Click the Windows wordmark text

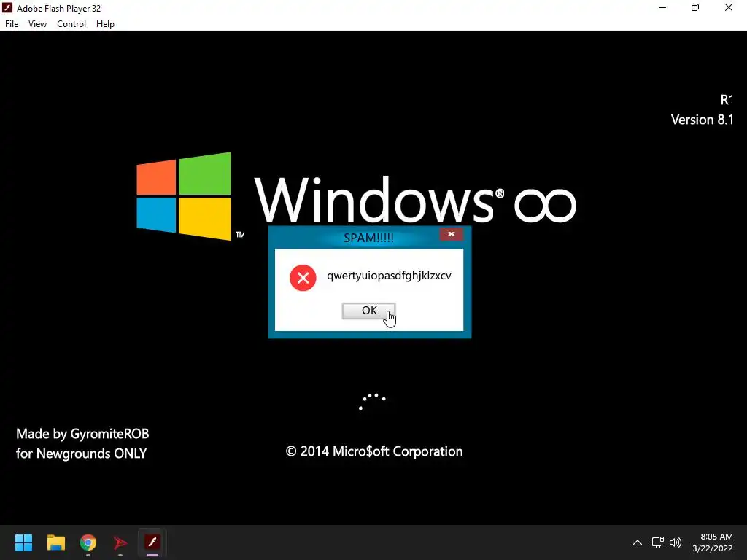pos(374,199)
